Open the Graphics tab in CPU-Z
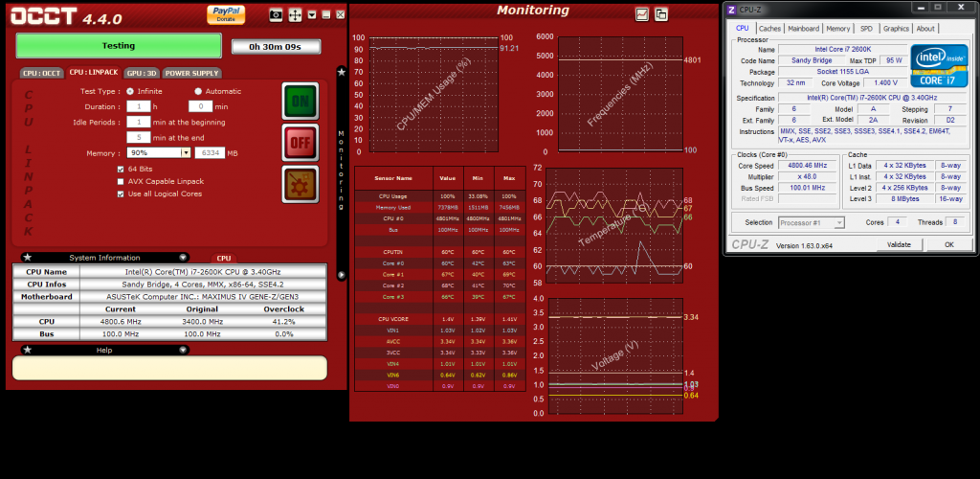The height and width of the screenshot is (479, 980). tap(896, 29)
